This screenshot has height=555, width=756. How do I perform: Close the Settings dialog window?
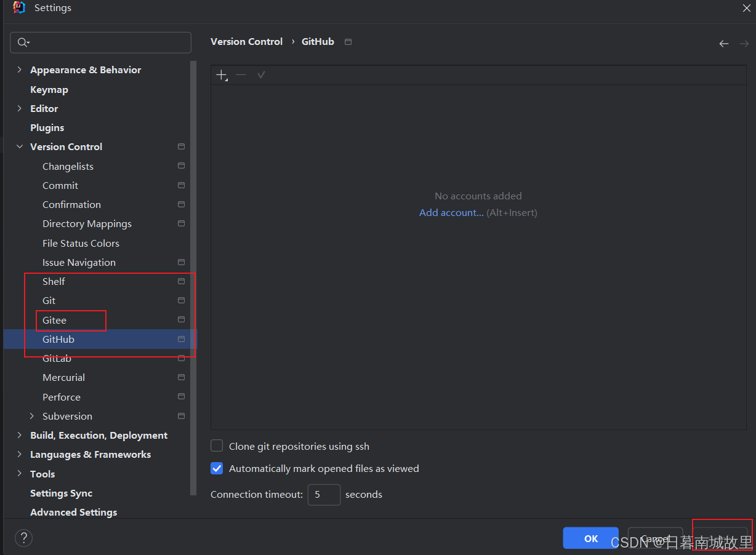click(x=746, y=7)
